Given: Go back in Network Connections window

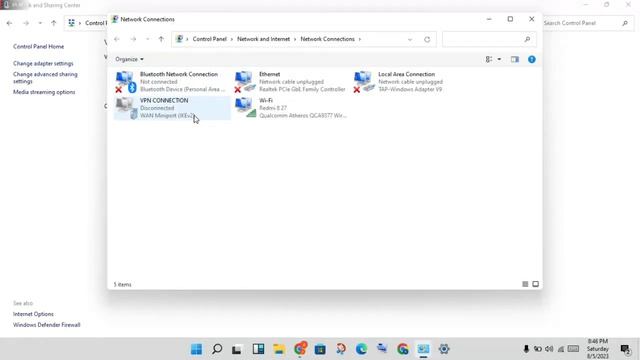Looking at the screenshot, I should coord(117,39).
